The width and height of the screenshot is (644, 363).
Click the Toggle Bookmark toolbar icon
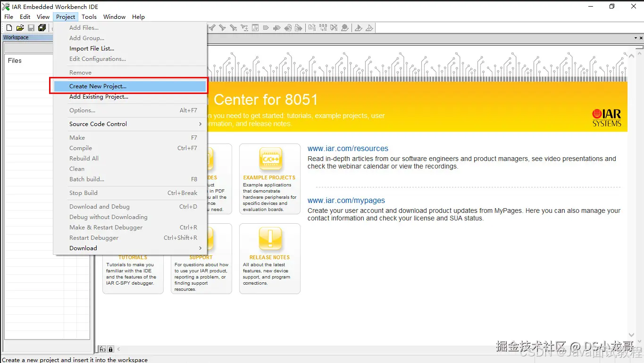click(x=266, y=28)
